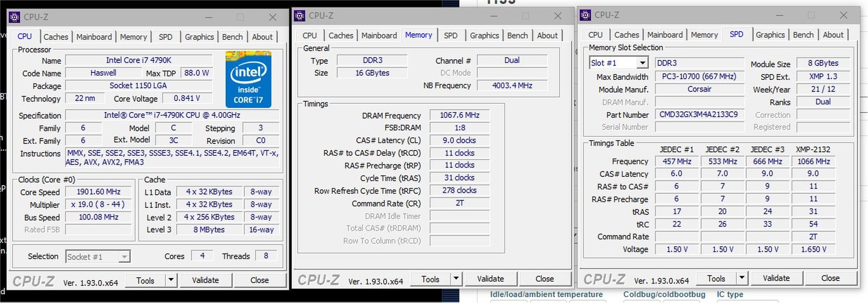The image size is (868, 303).
Task: Select CPU tab in middle Memory window
Action: [x=310, y=36]
